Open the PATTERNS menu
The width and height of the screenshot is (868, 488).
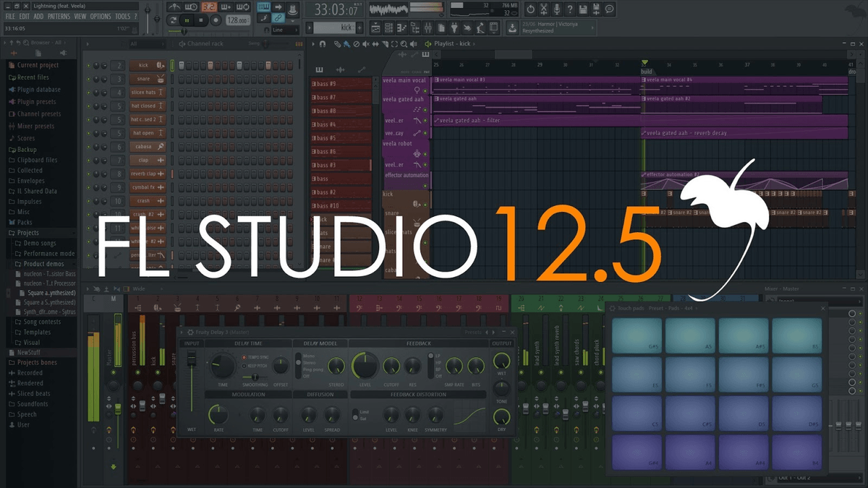pyautogui.click(x=59, y=16)
